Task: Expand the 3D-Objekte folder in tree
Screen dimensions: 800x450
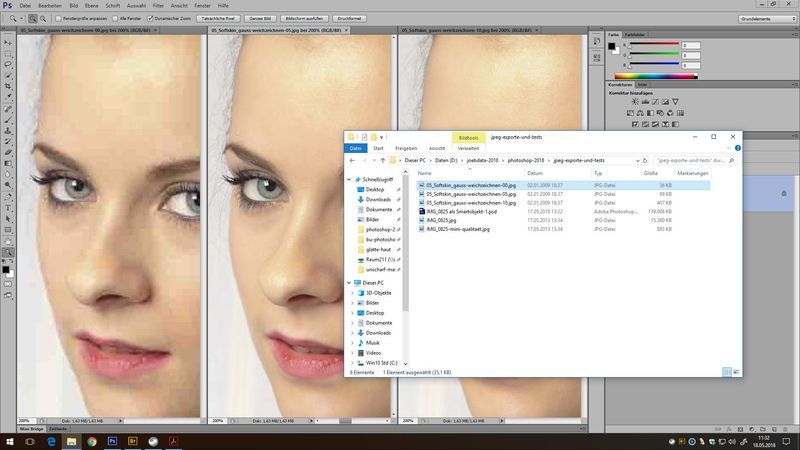Action: pyautogui.click(x=351, y=292)
